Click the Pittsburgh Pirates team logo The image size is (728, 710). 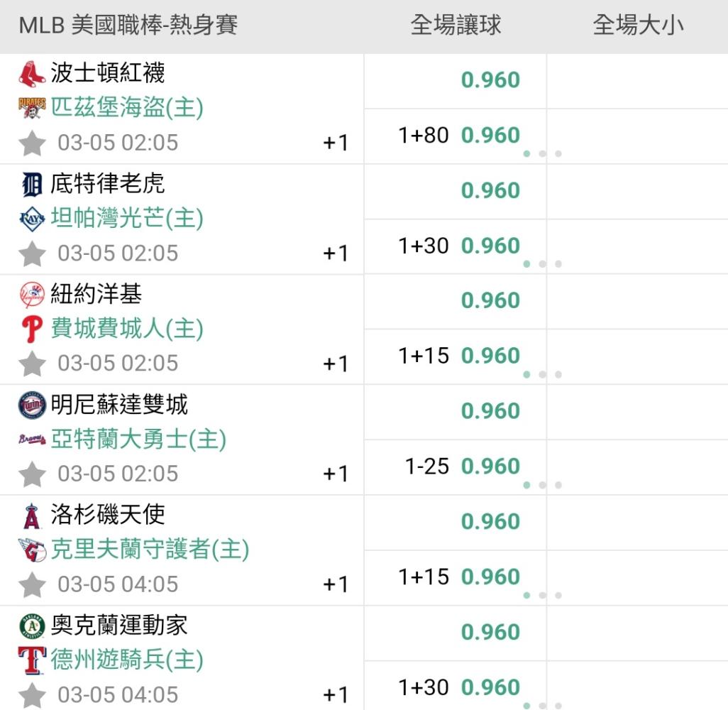32,107
